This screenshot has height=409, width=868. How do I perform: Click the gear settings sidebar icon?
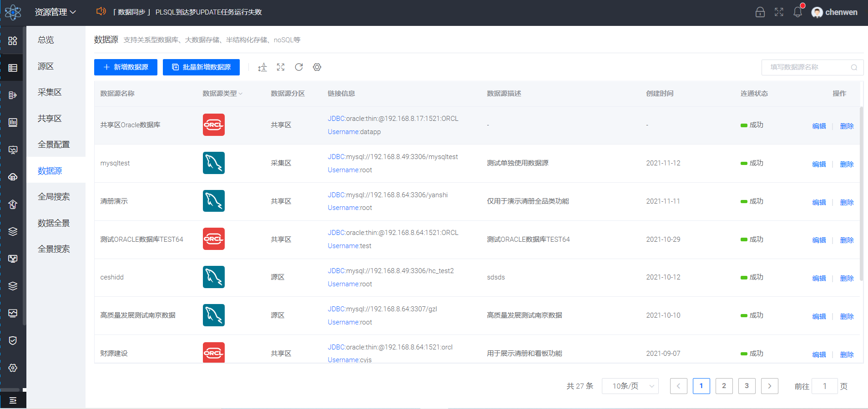(13, 368)
